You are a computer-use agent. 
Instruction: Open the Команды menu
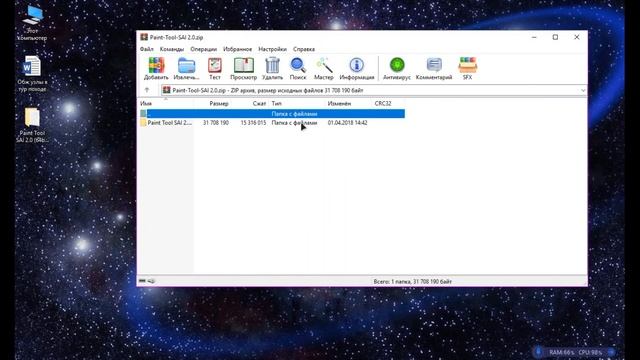[x=172, y=49]
